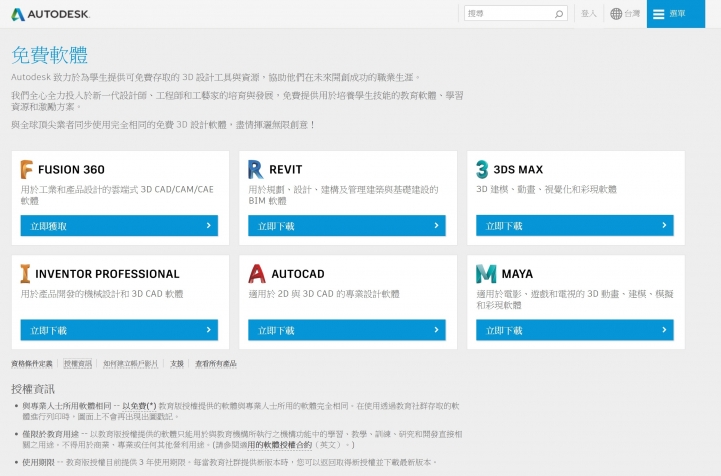Click the globe region icon
The width and height of the screenshot is (721, 476).
pos(616,14)
